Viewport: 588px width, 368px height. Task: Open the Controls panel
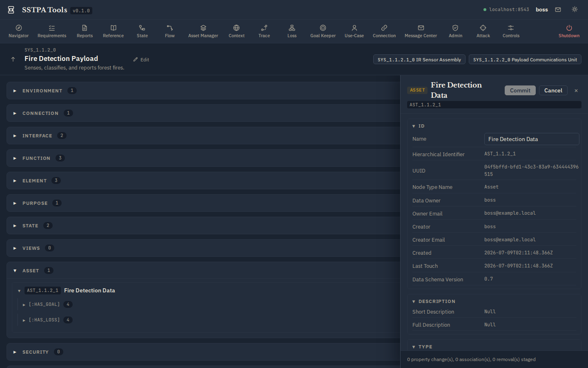511,31
